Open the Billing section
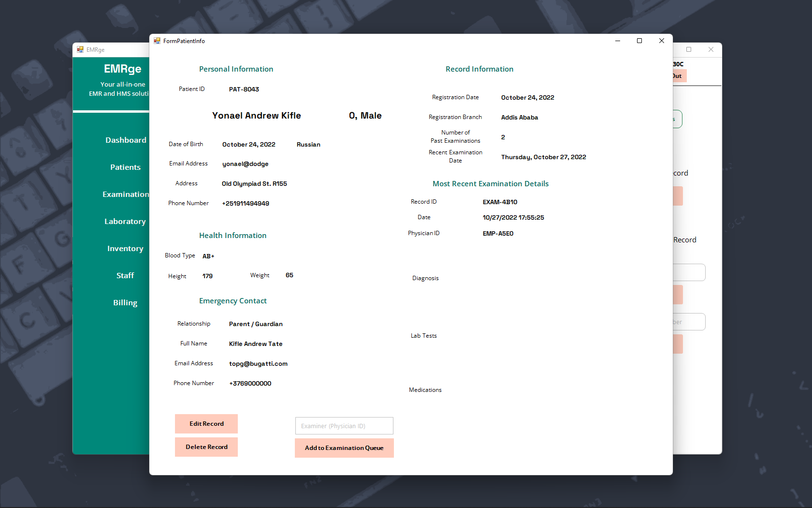This screenshot has width=812, height=508. tap(125, 302)
